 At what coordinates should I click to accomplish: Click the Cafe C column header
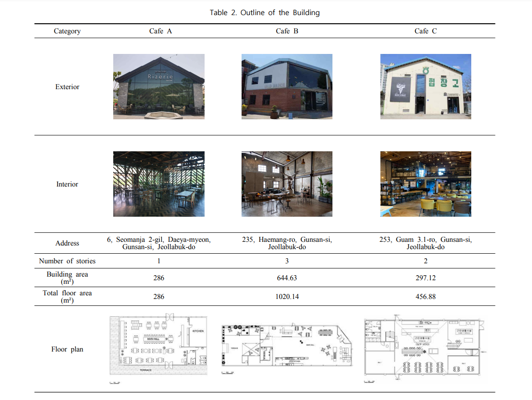coord(426,31)
